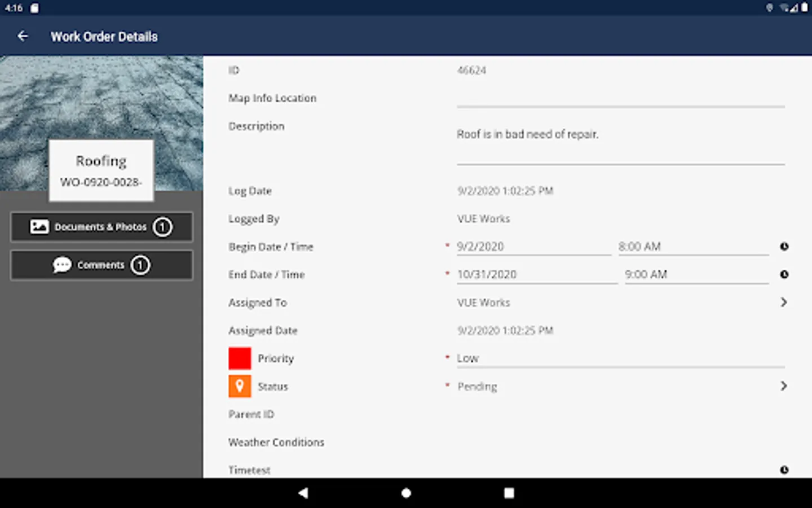Tap the Work Order Details title
Viewport: 812px width, 508px height.
tap(104, 37)
